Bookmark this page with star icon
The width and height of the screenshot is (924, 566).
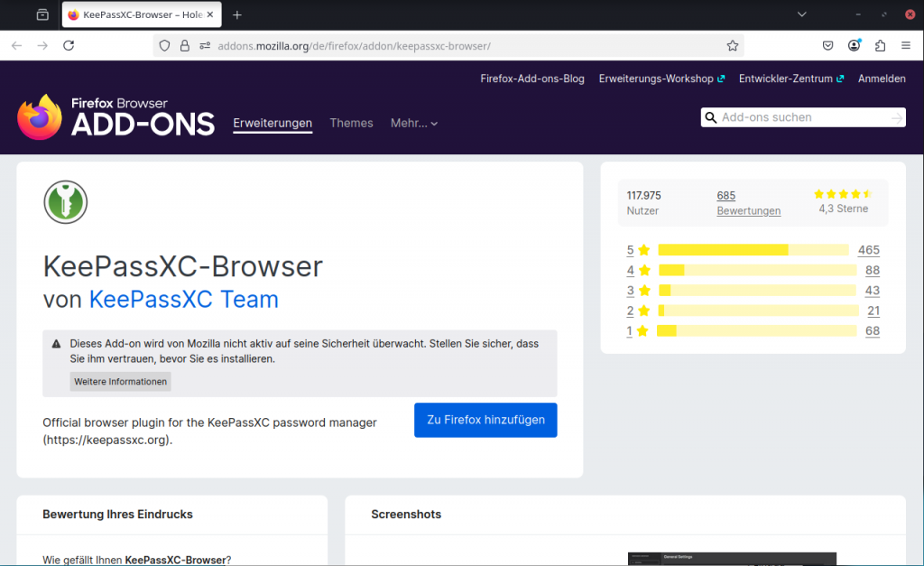pyautogui.click(x=733, y=45)
